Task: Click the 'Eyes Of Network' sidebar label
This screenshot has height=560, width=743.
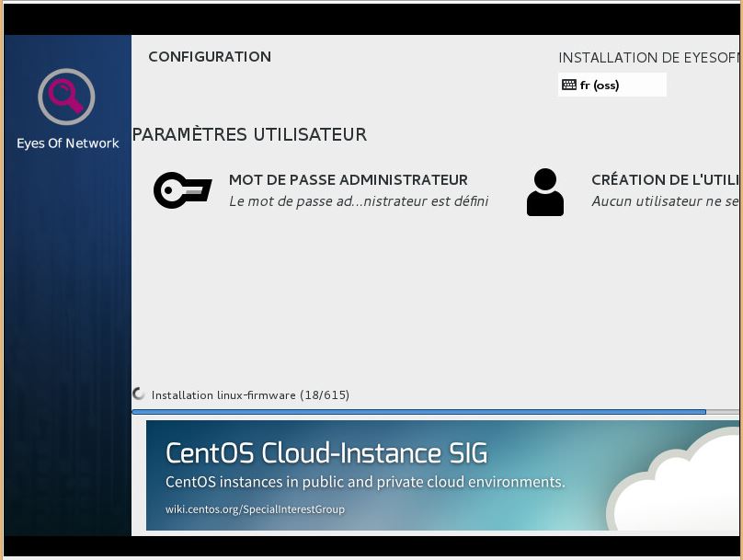Action: click(x=68, y=143)
